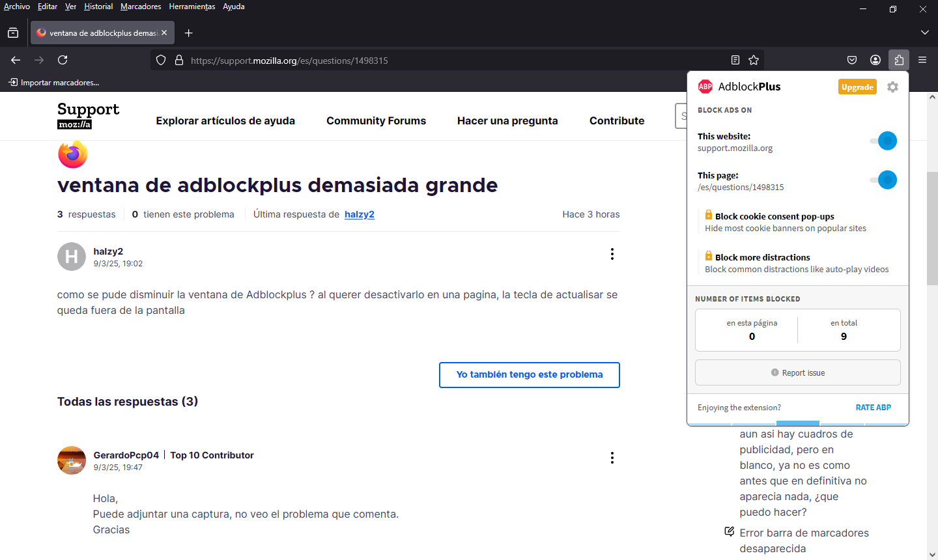This screenshot has height=560, width=938.
Task: Click the Extensions puzzle icon
Action: click(x=899, y=60)
